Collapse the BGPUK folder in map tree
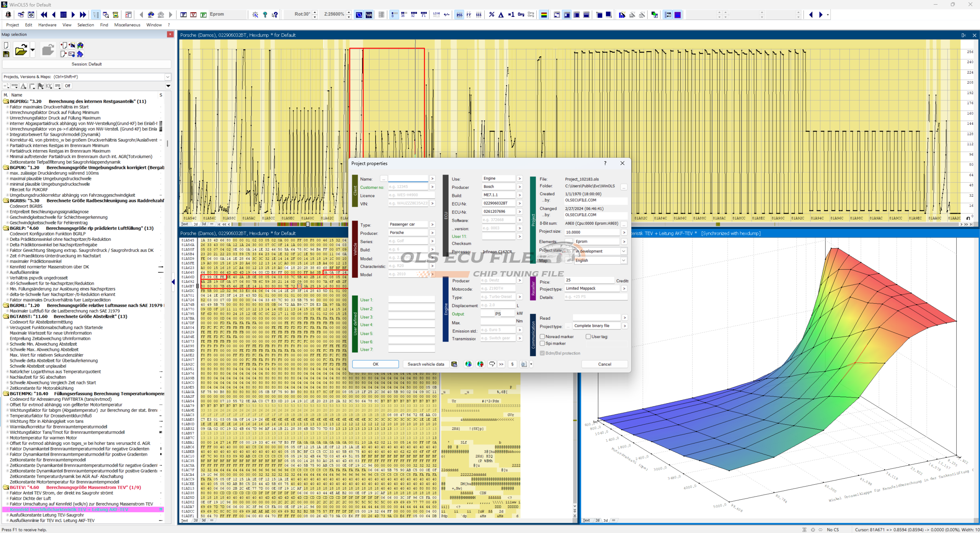Image resolution: width=980 pixels, height=533 pixels. 6,168
